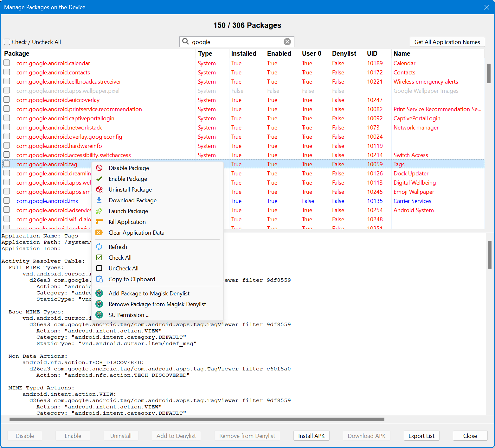Click the Disable Package prohibition icon
This screenshot has height=448, width=495.
click(x=99, y=168)
